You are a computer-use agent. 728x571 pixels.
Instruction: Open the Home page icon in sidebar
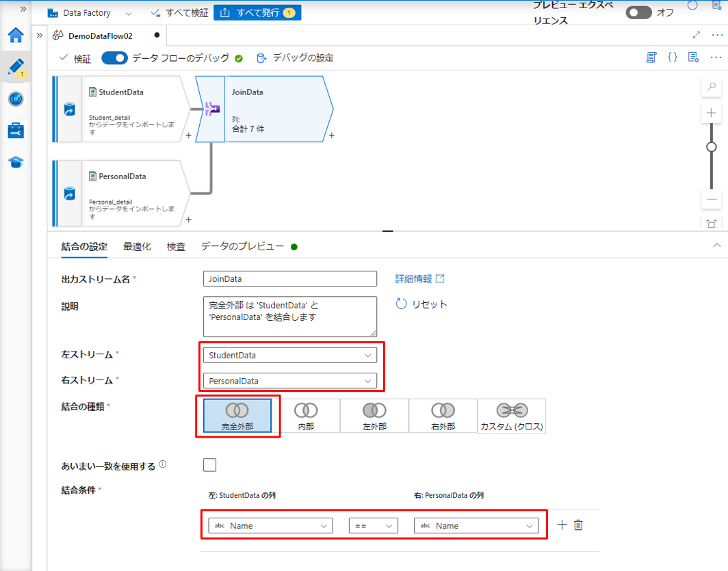(16, 36)
